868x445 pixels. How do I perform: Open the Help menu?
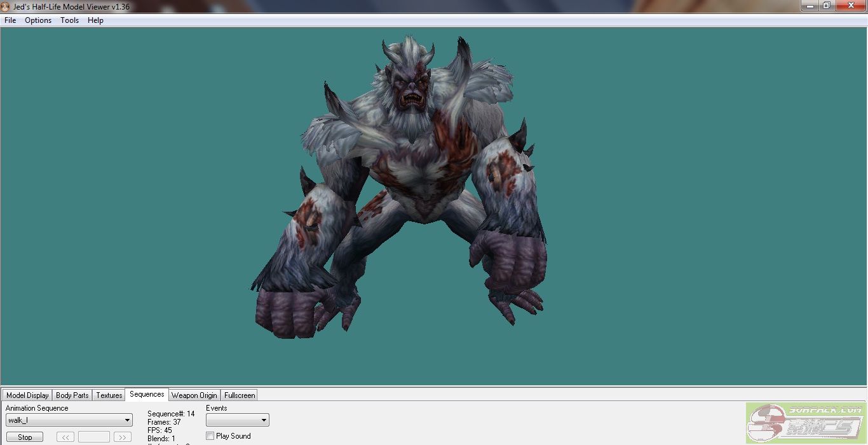95,20
